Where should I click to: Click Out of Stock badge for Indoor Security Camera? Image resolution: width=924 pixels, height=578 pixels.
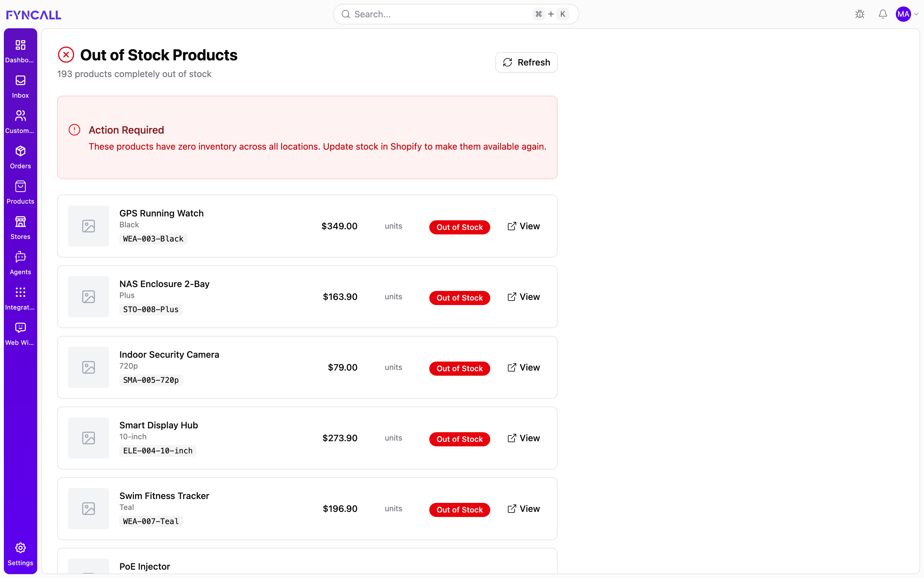[459, 369]
